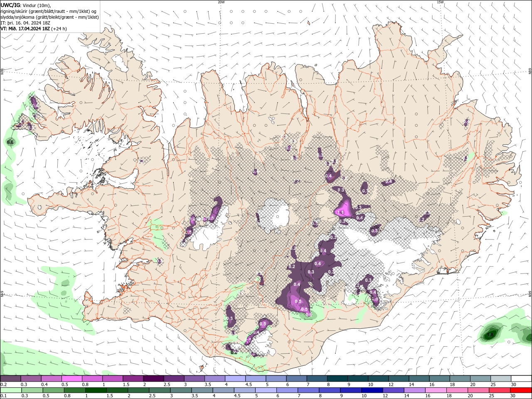Click the '0.1' label under the lower scale
Viewport: 532px width, 399px height.
(x=3, y=396)
